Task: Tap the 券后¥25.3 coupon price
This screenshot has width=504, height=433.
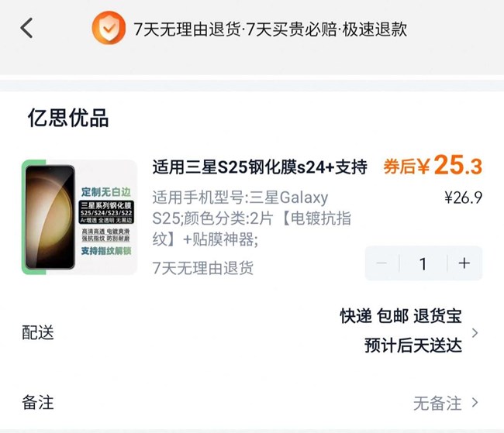Action: (x=433, y=166)
